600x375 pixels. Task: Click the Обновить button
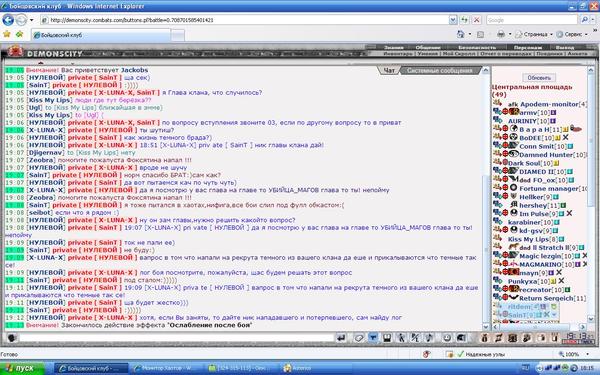coord(539,78)
